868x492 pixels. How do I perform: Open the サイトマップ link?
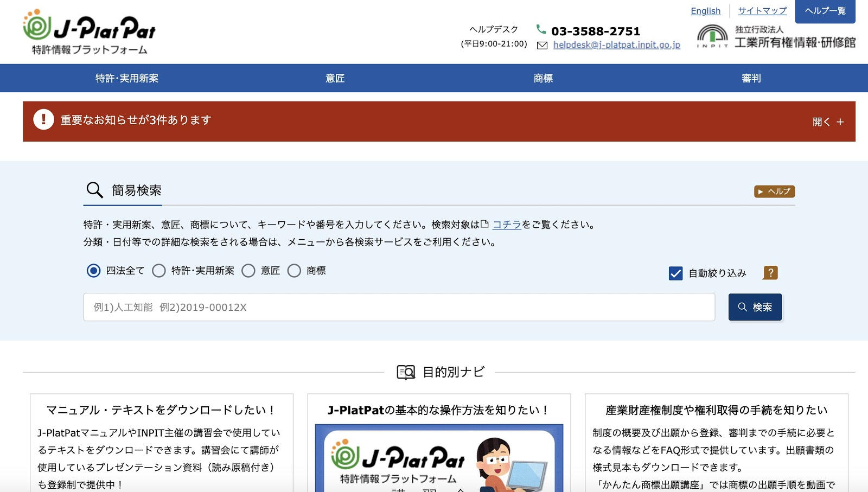click(762, 11)
